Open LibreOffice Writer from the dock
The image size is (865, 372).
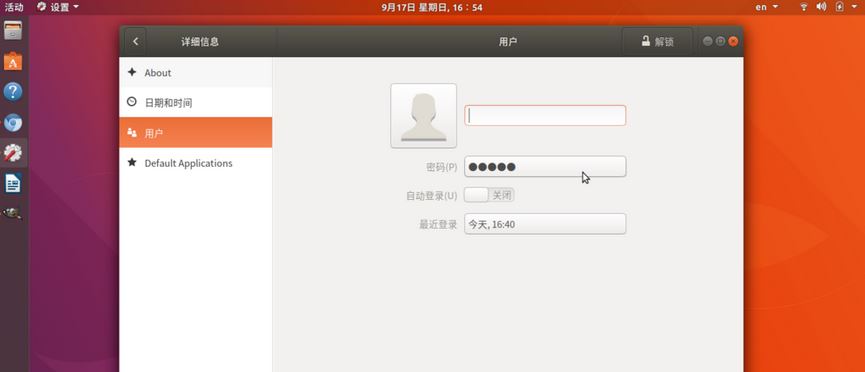(x=13, y=183)
